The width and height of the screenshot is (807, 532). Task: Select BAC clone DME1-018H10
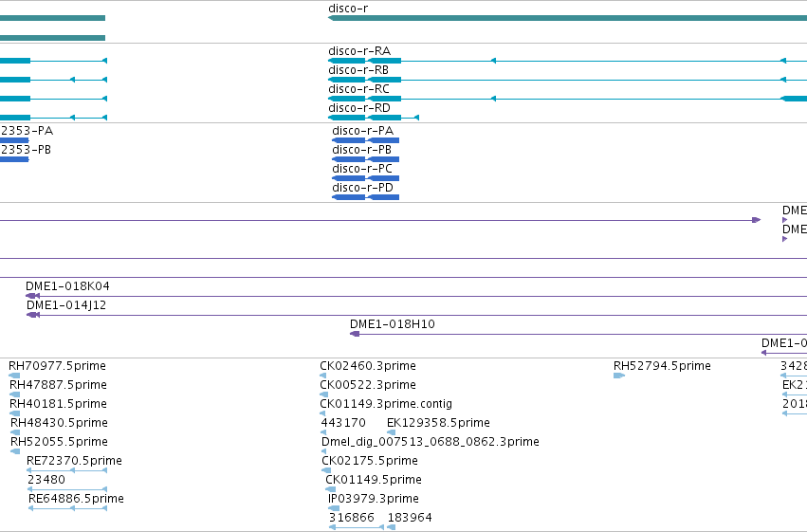[393, 324]
